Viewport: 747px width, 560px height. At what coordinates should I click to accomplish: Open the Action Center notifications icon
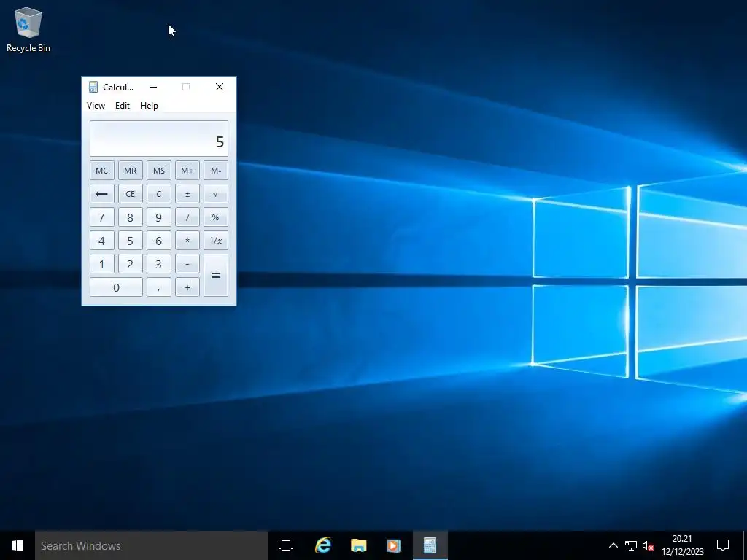pyautogui.click(x=723, y=545)
